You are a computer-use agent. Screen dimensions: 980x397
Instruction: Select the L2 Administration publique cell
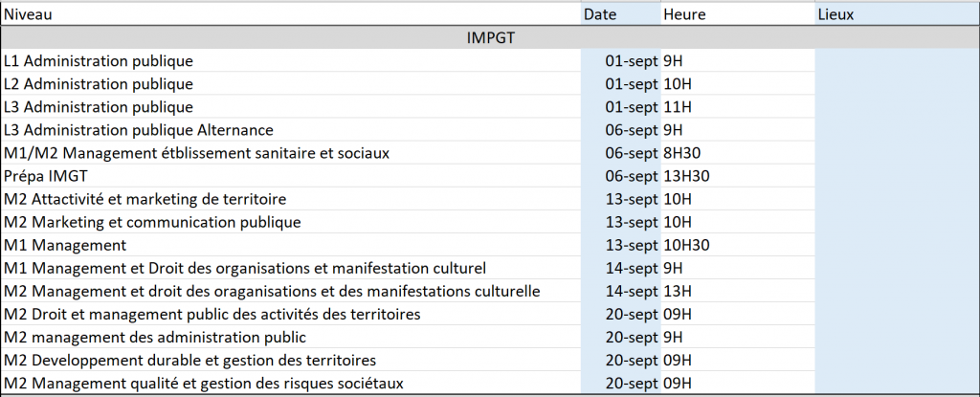point(291,84)
